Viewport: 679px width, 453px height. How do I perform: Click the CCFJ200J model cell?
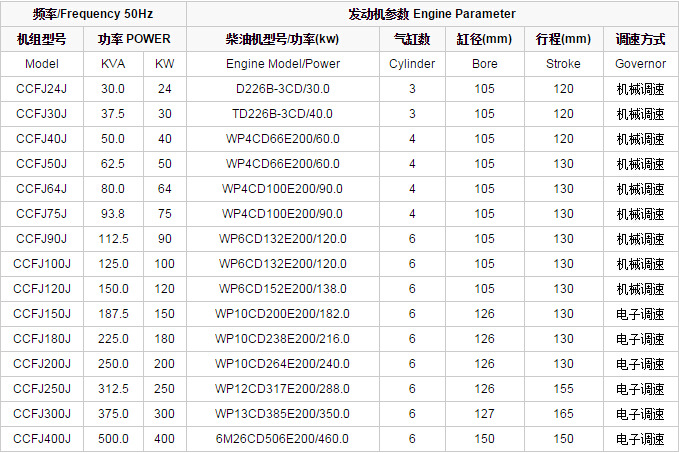(x=42, y=364)
